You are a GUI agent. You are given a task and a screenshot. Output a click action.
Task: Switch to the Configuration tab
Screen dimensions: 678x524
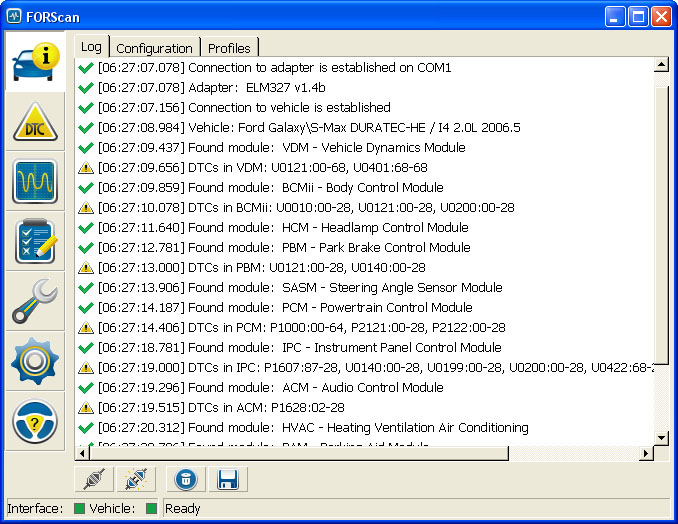(154, 48)
